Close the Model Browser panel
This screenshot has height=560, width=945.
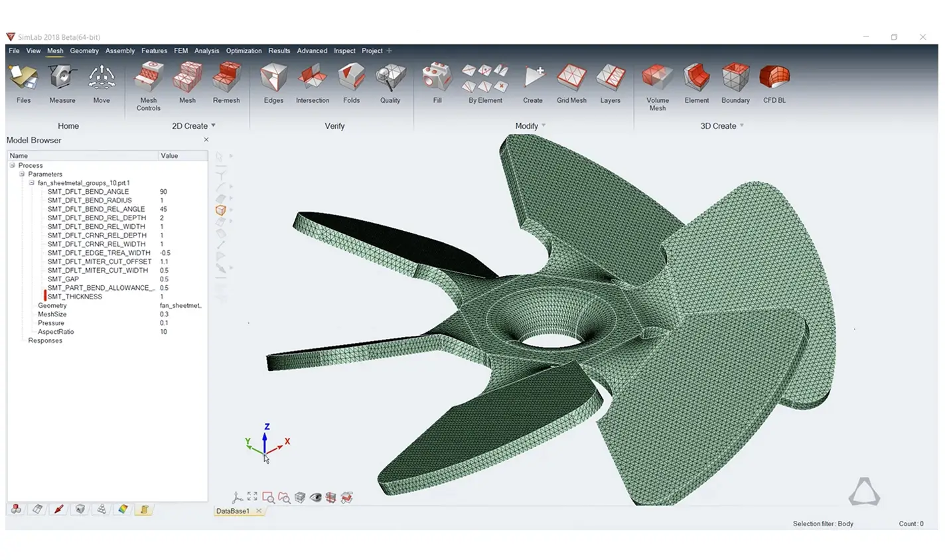(x=206, y=140)
